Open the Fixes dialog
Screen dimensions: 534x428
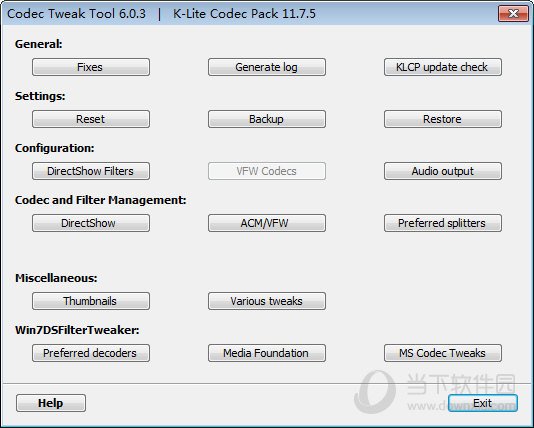click(91, 67)
